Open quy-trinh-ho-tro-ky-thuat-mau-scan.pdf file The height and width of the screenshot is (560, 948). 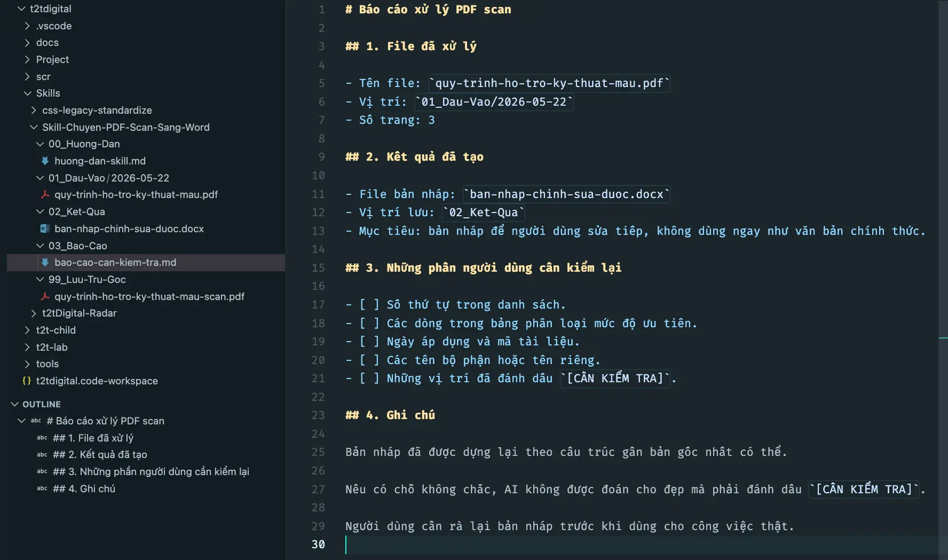(x=149, y=296)
